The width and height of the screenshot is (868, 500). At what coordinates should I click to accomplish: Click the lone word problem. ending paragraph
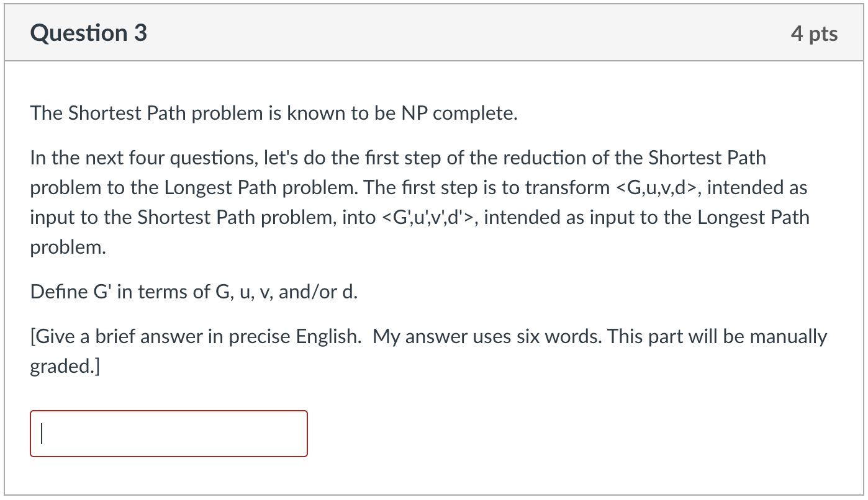(68, 247)
